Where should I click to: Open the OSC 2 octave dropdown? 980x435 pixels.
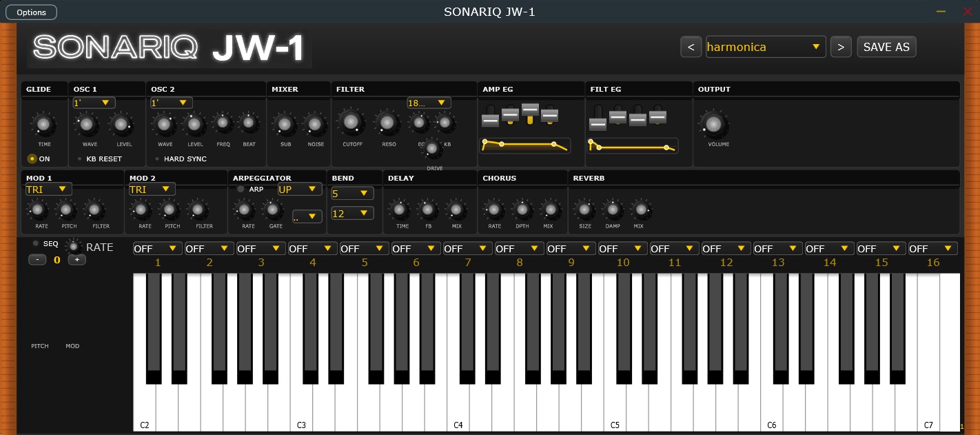171,103
